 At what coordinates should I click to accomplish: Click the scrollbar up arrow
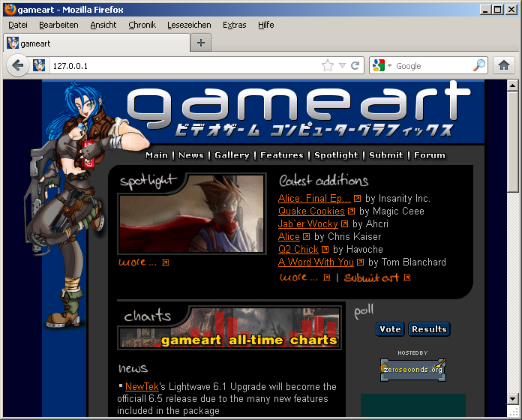(x=513, y=85)
